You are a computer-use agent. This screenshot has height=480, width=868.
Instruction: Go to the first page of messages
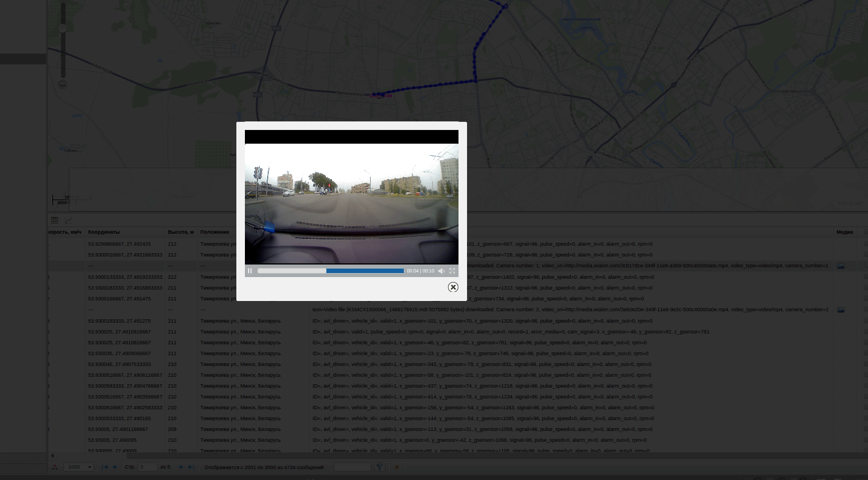click(104, 467)
